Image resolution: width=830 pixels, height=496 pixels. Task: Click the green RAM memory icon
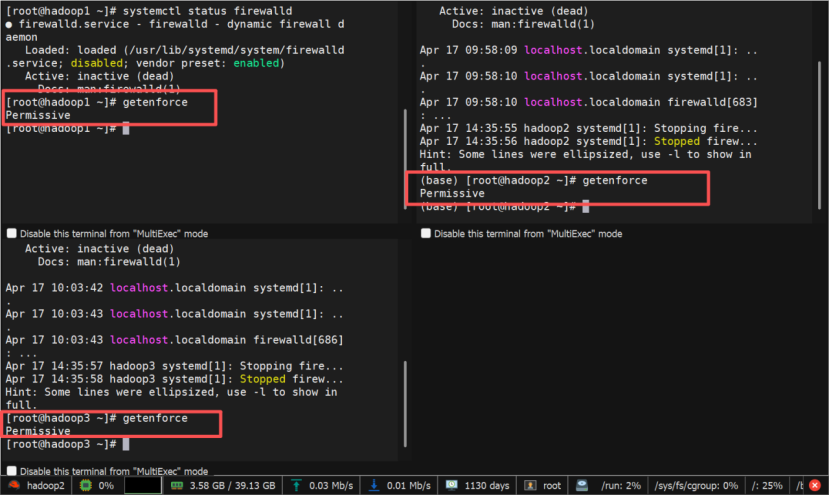pyautogui.click(x=177, y=485)
